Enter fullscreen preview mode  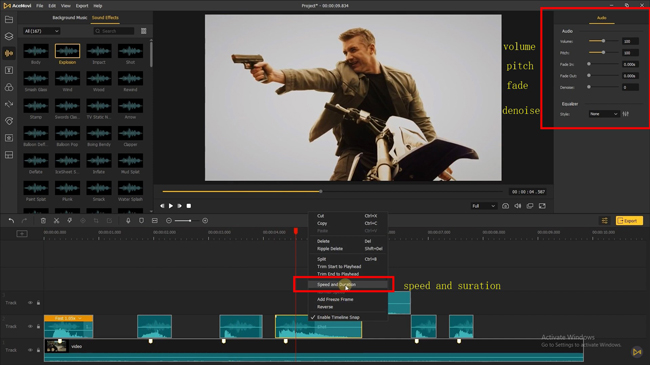pos(542,206)
